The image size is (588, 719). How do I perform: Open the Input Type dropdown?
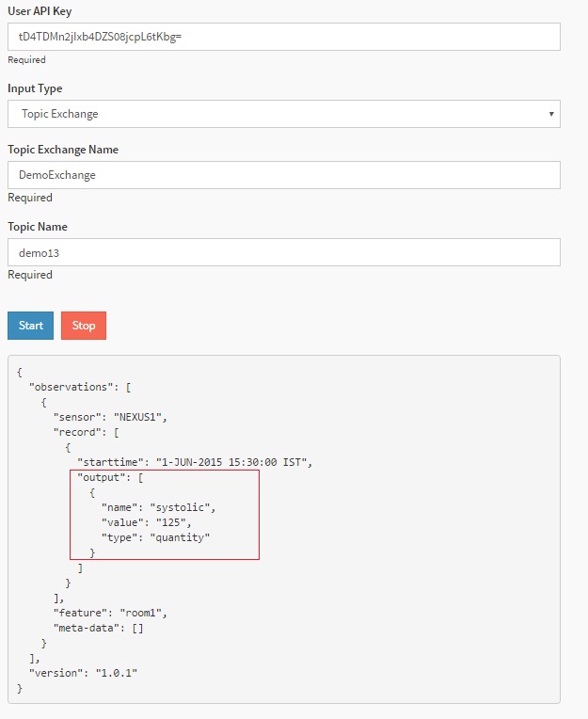[x=284, y=114]
